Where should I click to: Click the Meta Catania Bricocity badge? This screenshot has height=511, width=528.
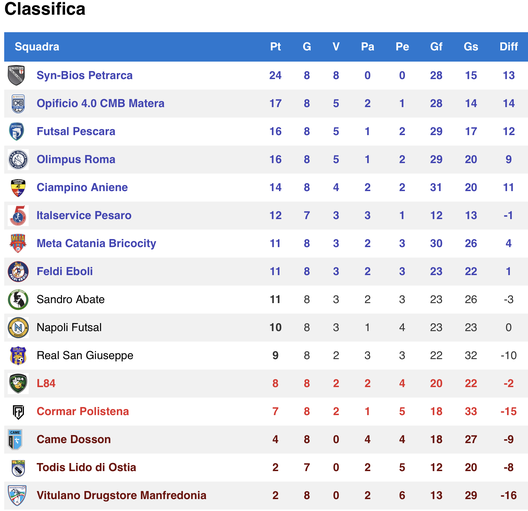pyautogui.click(x=18, y=243)
